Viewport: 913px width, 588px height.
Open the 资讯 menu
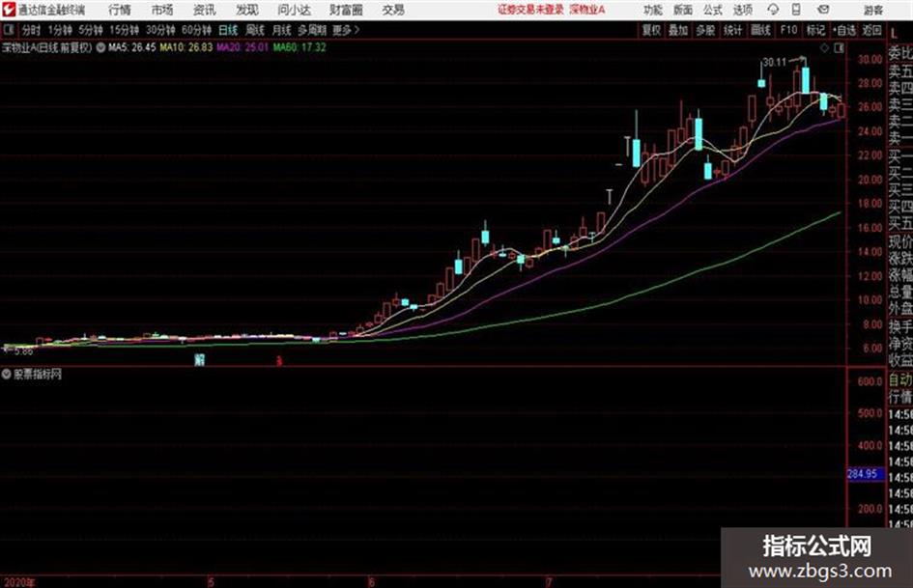205,10
